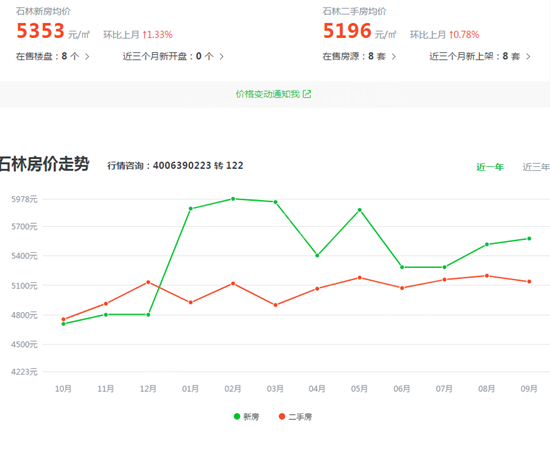Click the 07月 axis label
This screenshot has height=452, width=550.
coord(444,389)
